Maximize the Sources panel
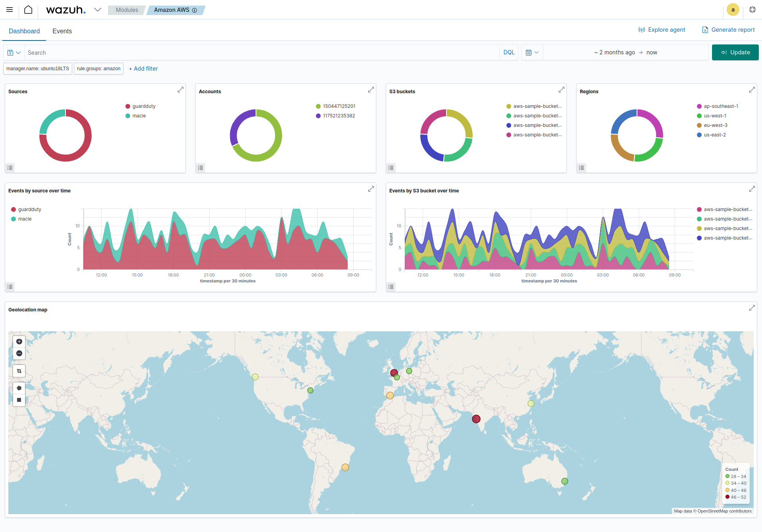762x532 pixels. 180,90
